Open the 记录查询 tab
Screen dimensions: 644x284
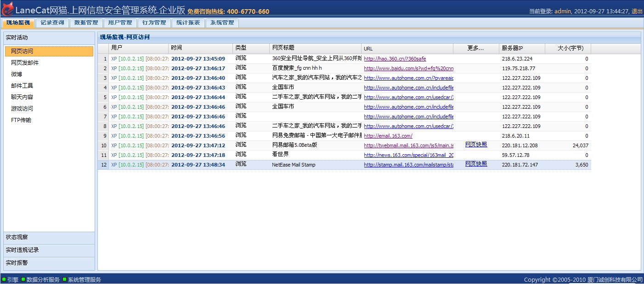point(52,22)
